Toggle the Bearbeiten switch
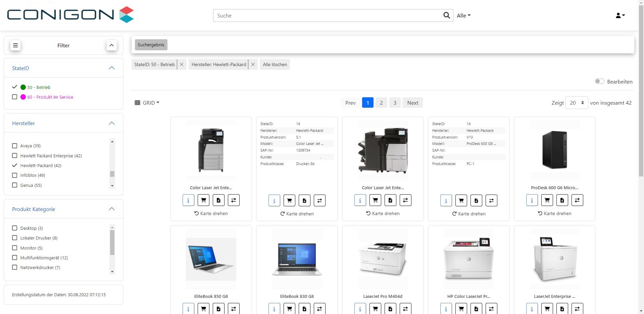The width and height of the screenshot is (644, 314). [599, 81]
